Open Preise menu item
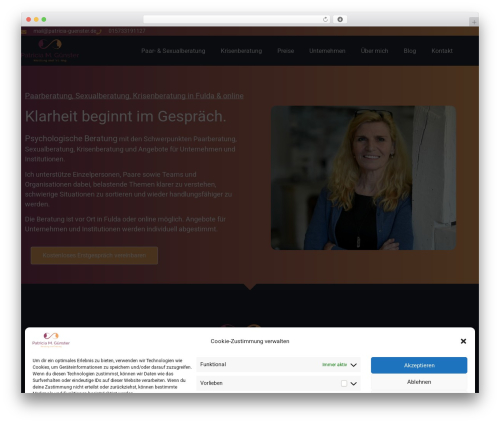Viewport: 500px width, 423px height. tap(285, 51)
